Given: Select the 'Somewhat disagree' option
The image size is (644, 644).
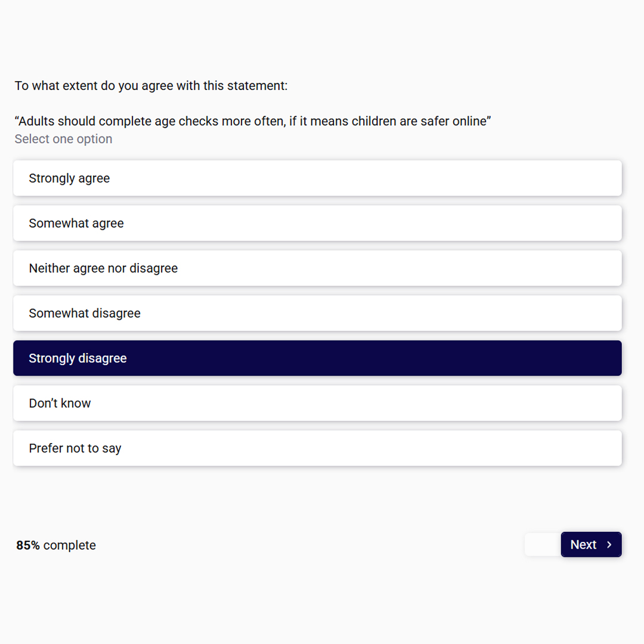Looking at the screenshot, I should point(317,313).
